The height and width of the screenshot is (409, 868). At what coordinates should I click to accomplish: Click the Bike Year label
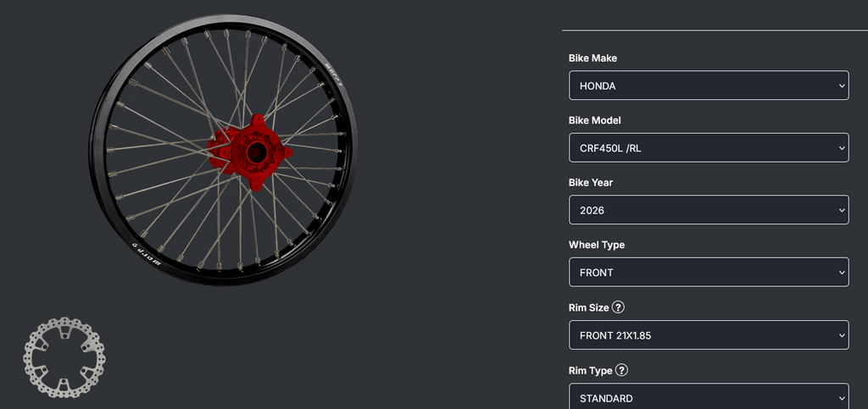coord(591,182)
